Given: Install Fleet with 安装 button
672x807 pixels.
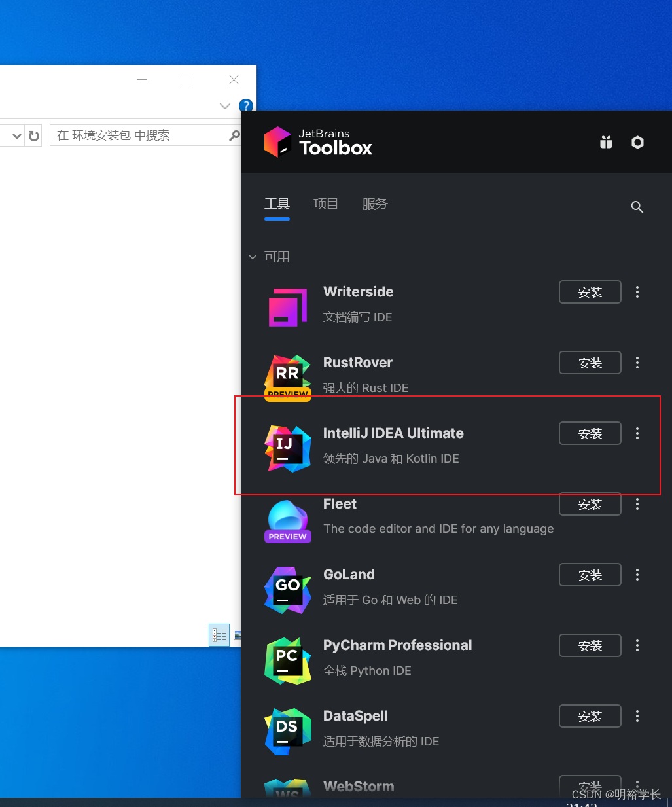Looking at the screenshot, I should 590,504.
